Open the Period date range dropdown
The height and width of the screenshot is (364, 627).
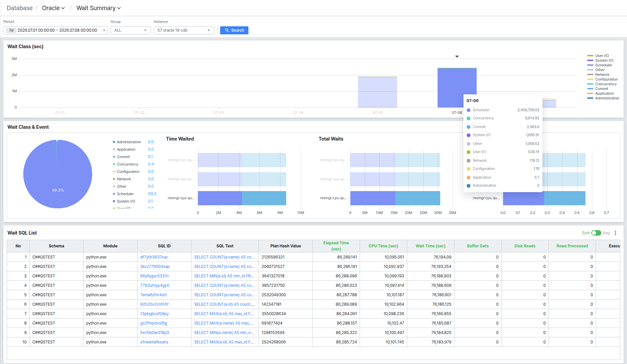(x=56, y=30)
